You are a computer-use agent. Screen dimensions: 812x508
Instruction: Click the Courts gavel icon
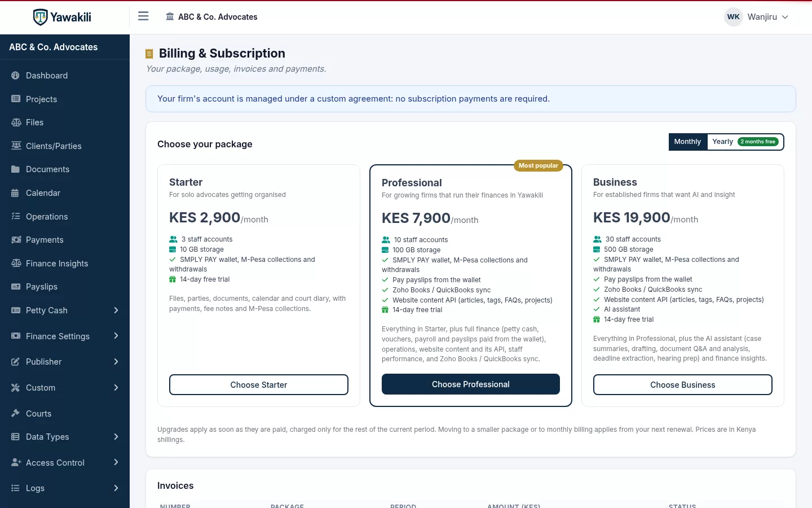16,414
